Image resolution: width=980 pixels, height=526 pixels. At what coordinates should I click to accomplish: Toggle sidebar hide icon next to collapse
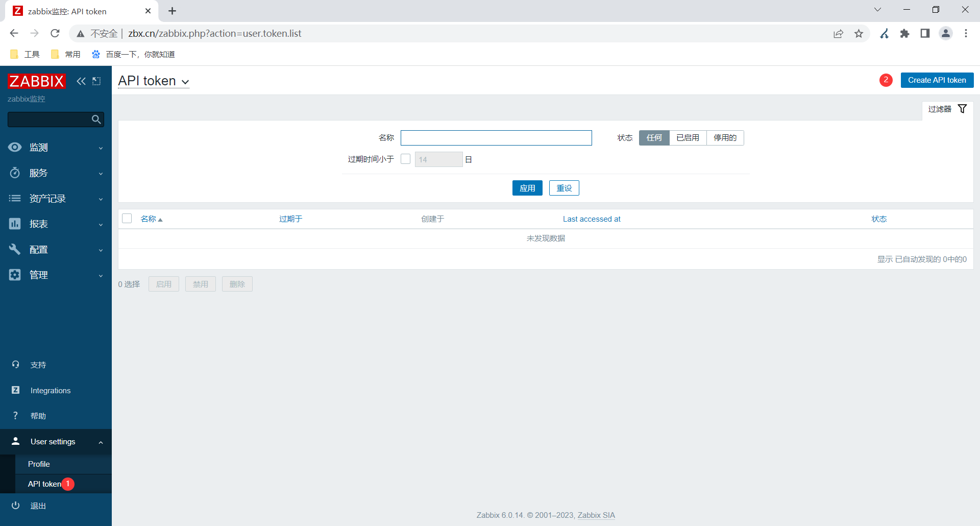coord(96,81)
